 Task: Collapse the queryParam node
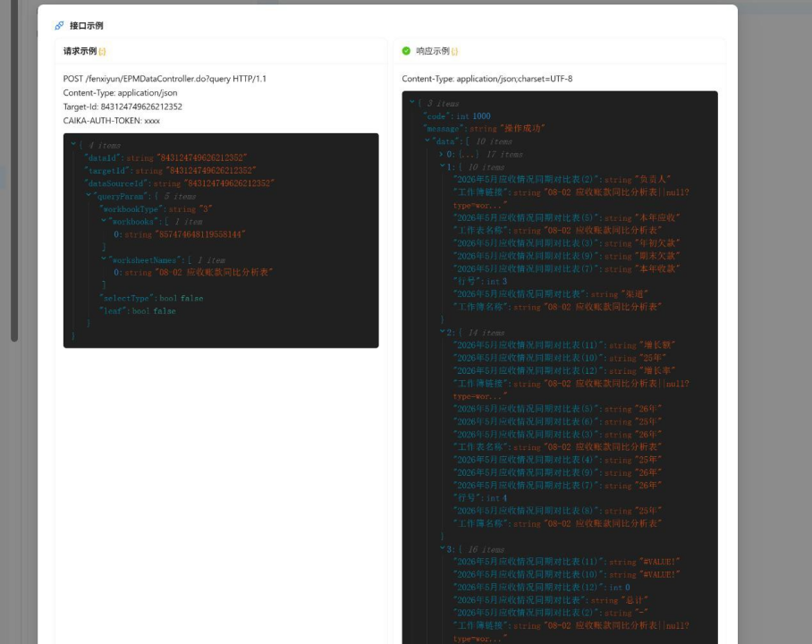click(89, 195)
